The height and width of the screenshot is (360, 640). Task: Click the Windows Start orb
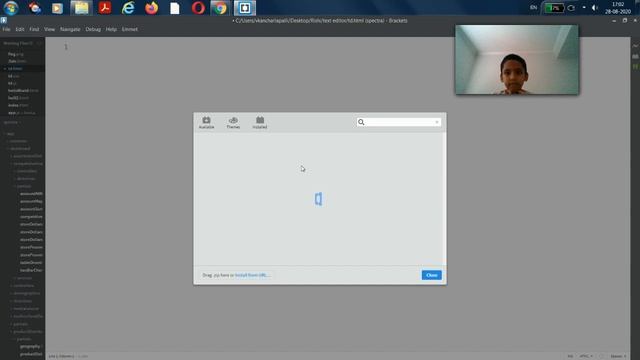[11, 8]
